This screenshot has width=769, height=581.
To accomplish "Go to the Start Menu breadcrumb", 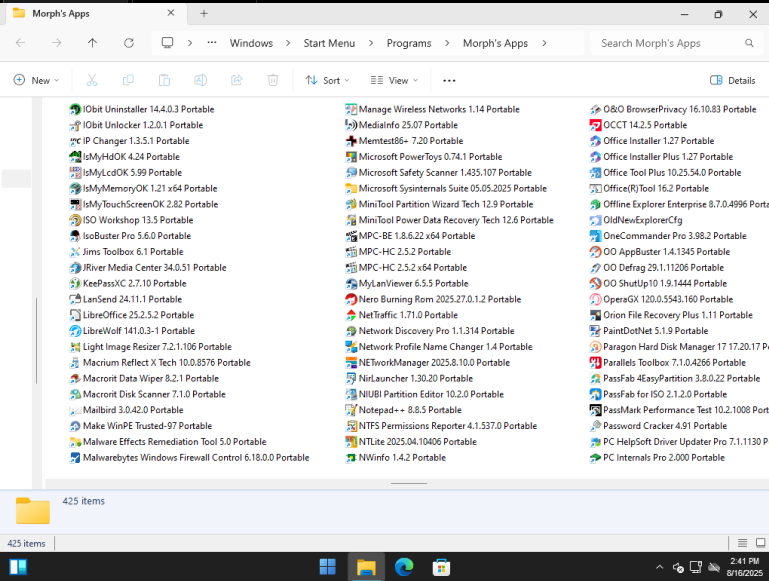I will pyautogui.click(x=329, y=43).
